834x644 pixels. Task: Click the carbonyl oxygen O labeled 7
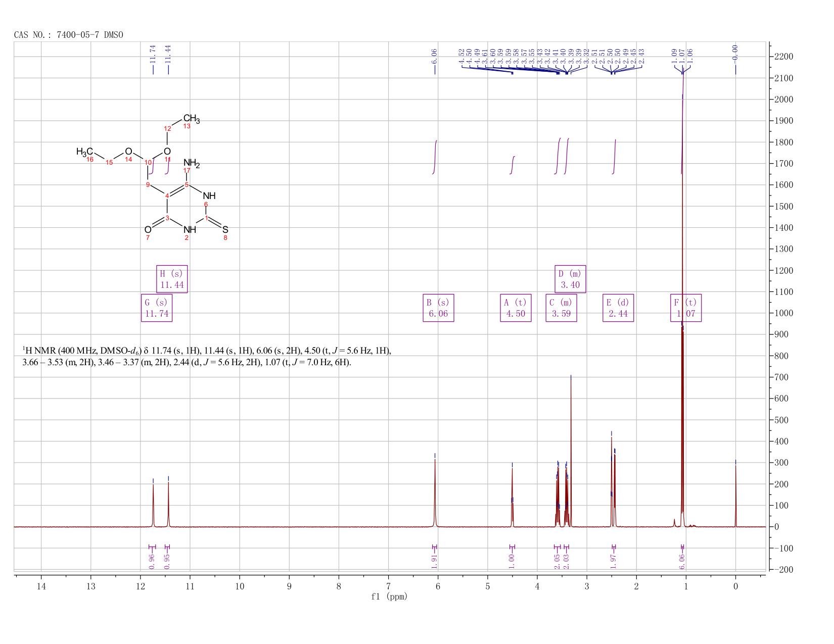(148, 230)
